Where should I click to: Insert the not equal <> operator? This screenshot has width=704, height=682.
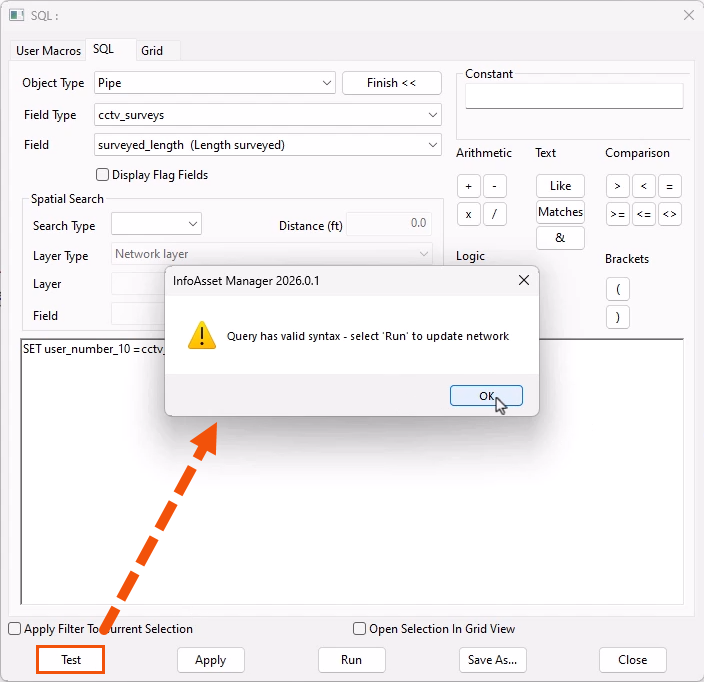pos(669,214)
